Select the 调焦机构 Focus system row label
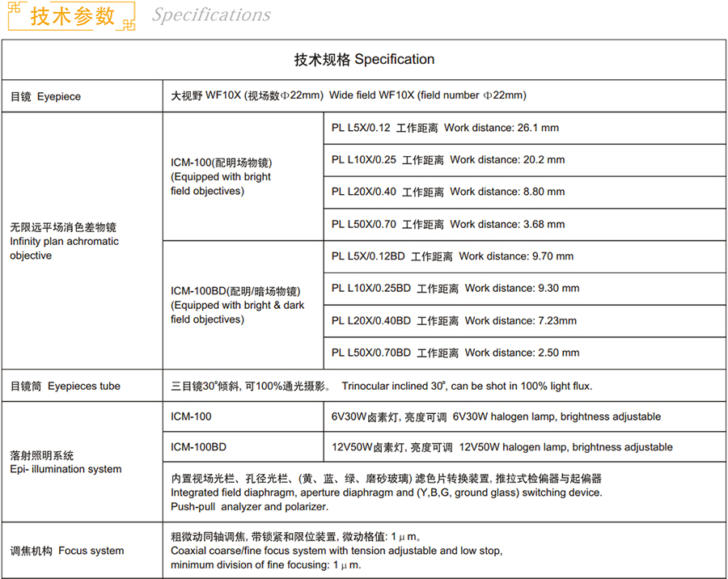This screenshot has height=579, width=728. click(x=67, y=551)
